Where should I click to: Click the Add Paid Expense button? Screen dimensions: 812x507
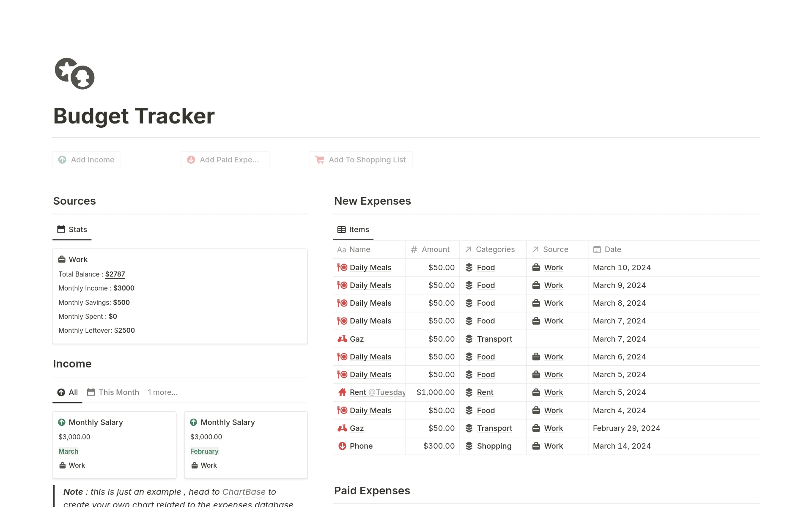[225, 160]
